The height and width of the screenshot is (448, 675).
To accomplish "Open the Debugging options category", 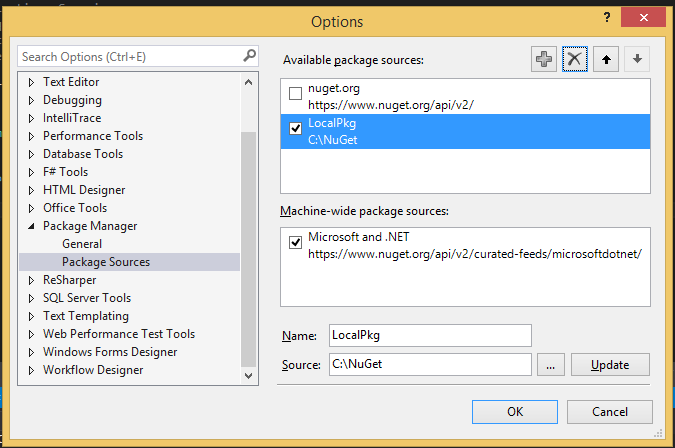I will coord(72,100).
